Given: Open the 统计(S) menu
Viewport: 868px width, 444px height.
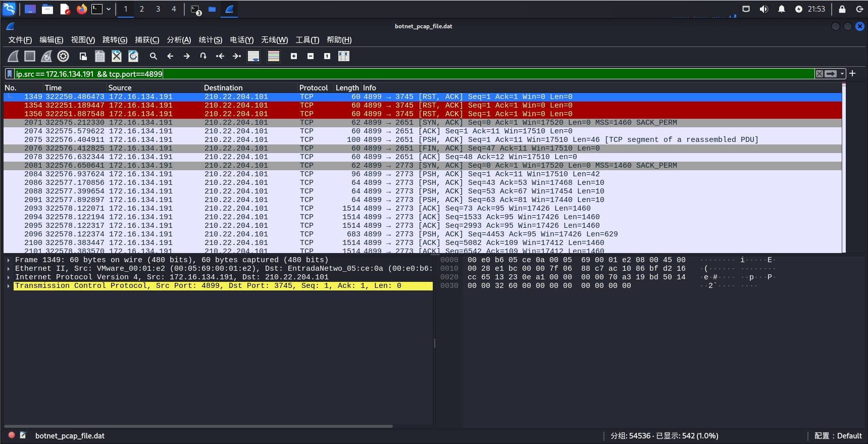Looking at the screenshot, I should coord(211,40).
